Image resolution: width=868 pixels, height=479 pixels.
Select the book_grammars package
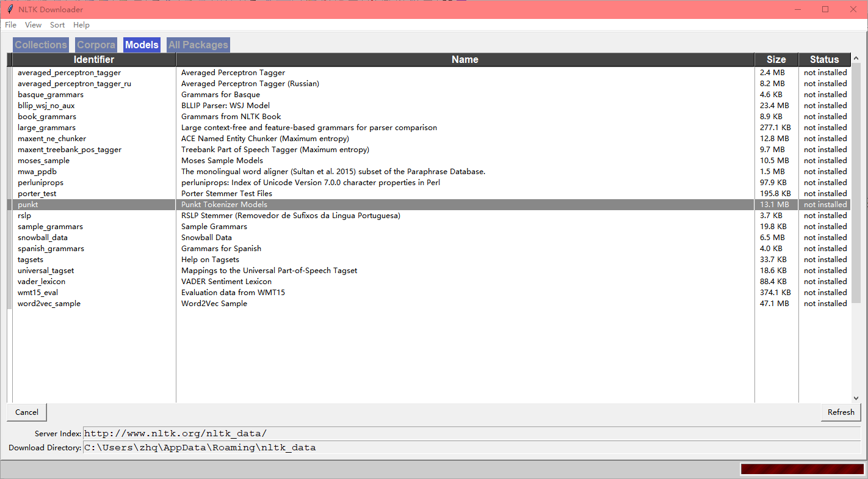tap(47, 117)
